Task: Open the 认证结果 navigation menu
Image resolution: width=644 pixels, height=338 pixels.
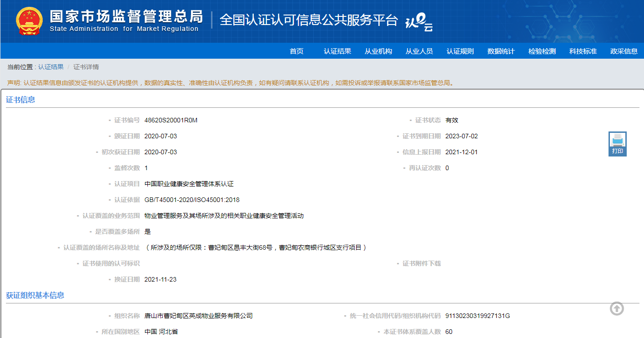Action: pos(337,51)
